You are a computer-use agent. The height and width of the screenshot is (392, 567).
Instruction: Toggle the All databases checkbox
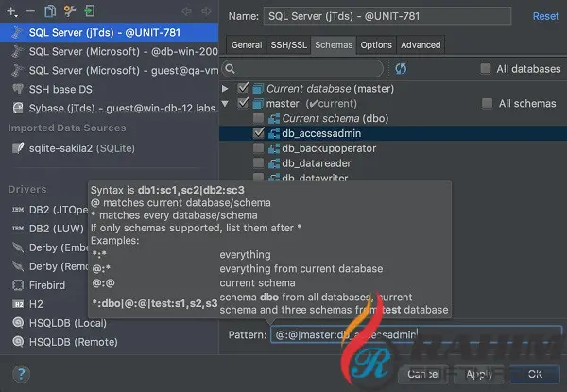pos(486,68)
